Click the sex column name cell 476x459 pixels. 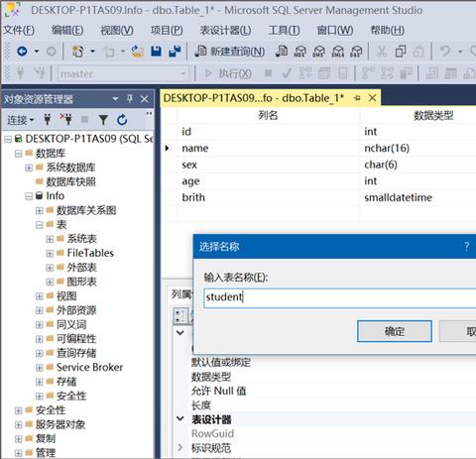point(269,165)
